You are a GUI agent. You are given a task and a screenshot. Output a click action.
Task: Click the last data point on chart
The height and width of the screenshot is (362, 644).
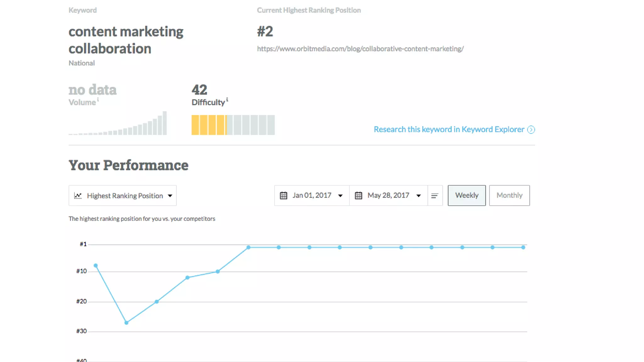pos(523,247)
